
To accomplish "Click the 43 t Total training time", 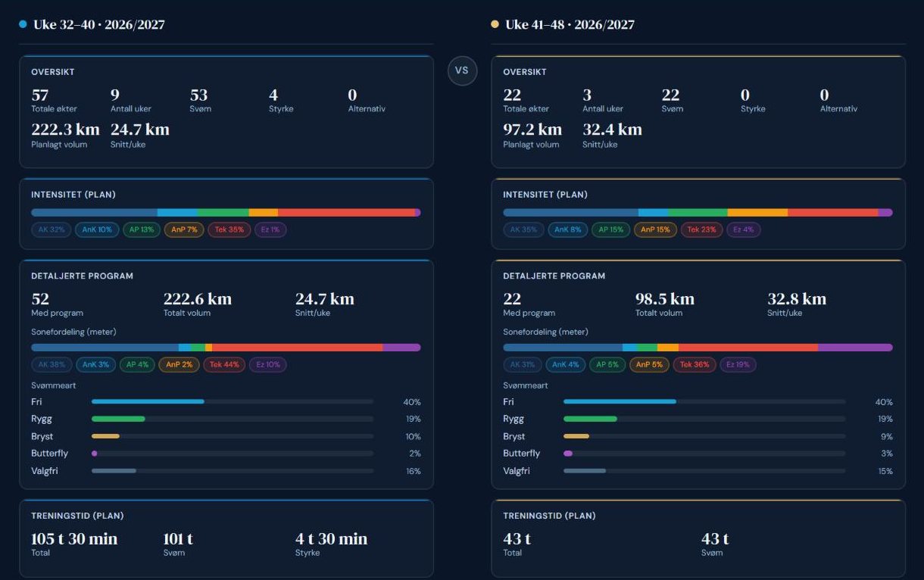I will [x=517, y=539].
